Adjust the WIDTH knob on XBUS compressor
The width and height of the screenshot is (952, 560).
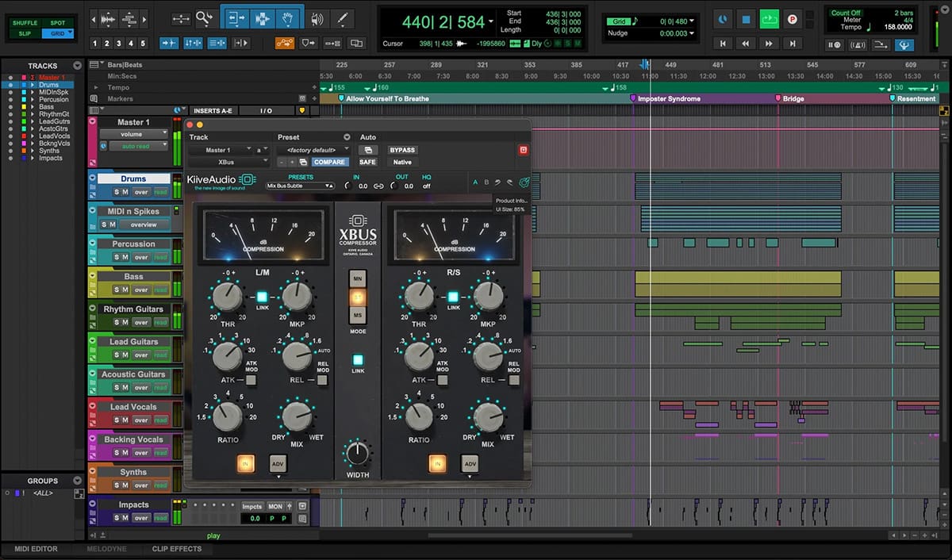[x=358, y=454]
